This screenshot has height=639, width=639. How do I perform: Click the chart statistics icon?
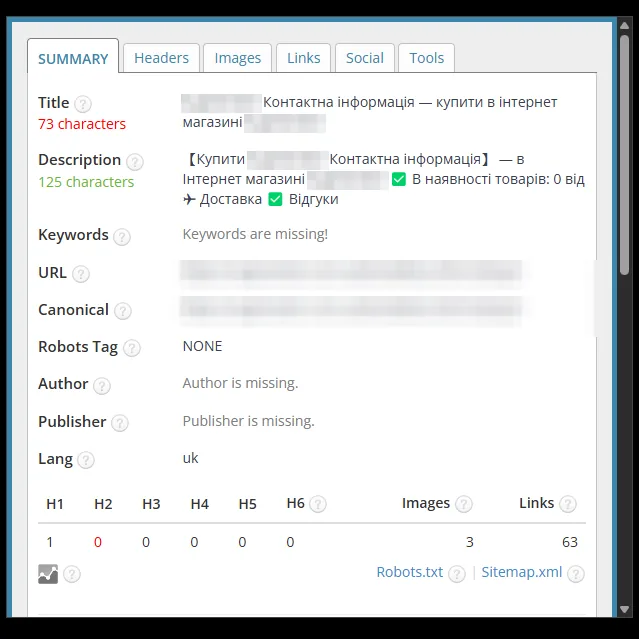pyautogui.click(x=48, y=574)
